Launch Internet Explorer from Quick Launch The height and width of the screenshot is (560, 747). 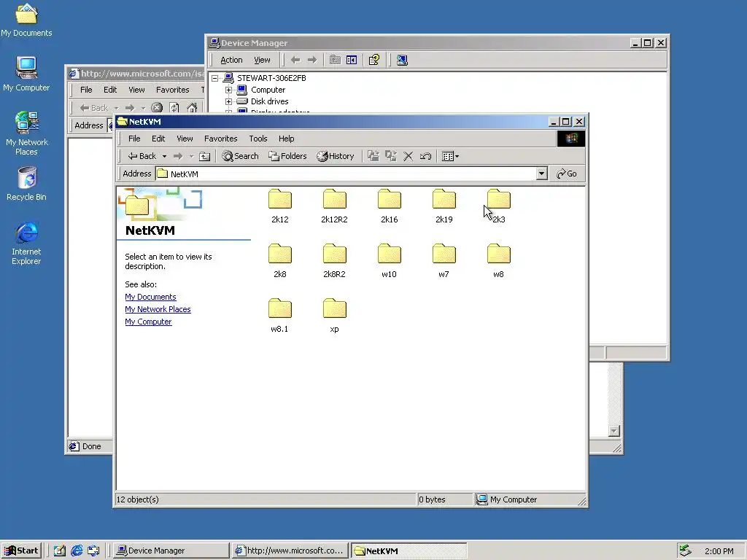tap(77, 551)
